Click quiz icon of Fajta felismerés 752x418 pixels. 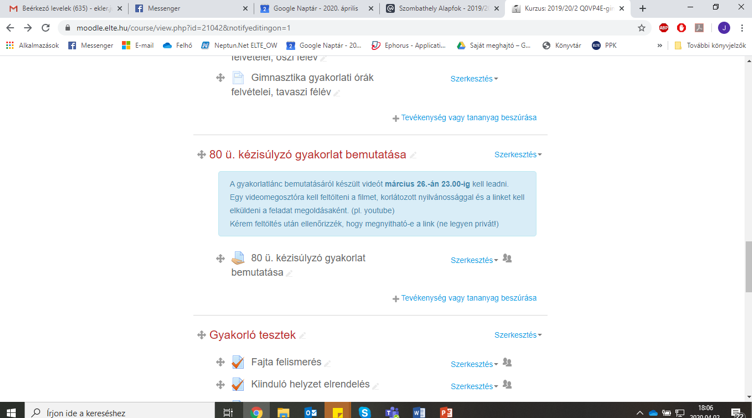[238, 362]
